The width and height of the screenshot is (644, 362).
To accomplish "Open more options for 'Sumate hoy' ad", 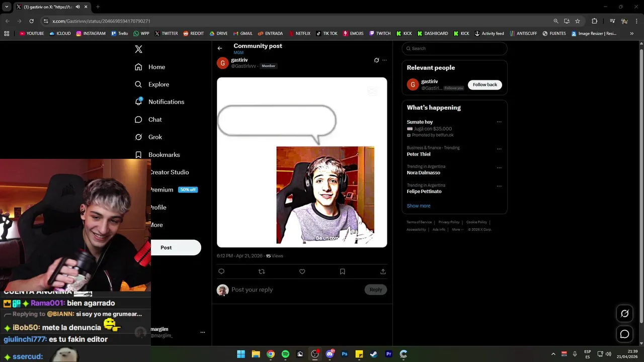I will coord(499,122).
